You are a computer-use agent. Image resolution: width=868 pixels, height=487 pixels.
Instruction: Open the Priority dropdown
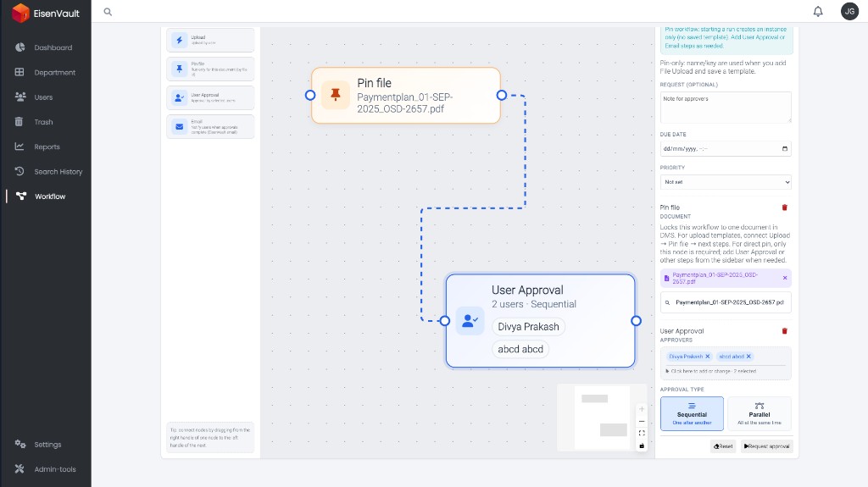coord(726,182)
